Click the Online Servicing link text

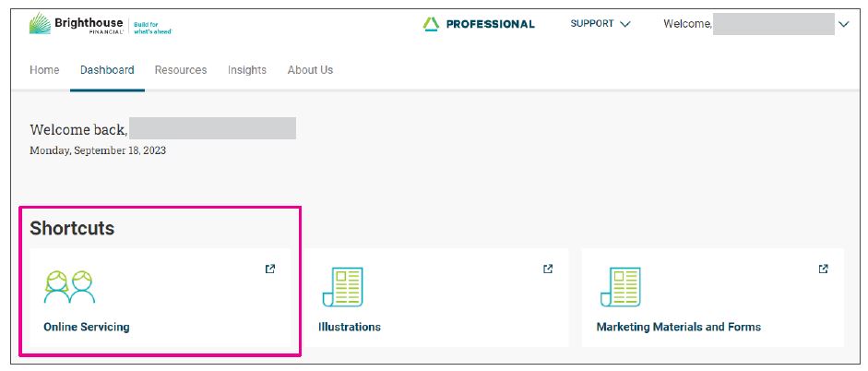(x=87, y=327)
